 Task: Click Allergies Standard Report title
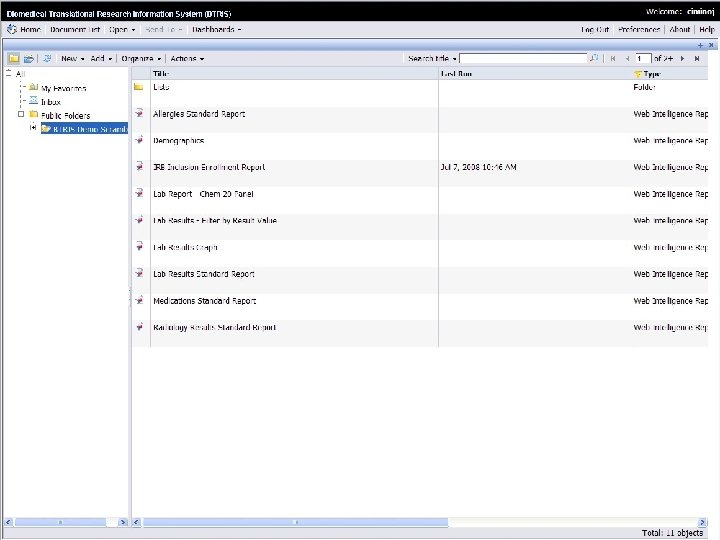pyautogui.click(x=199, y=114)
